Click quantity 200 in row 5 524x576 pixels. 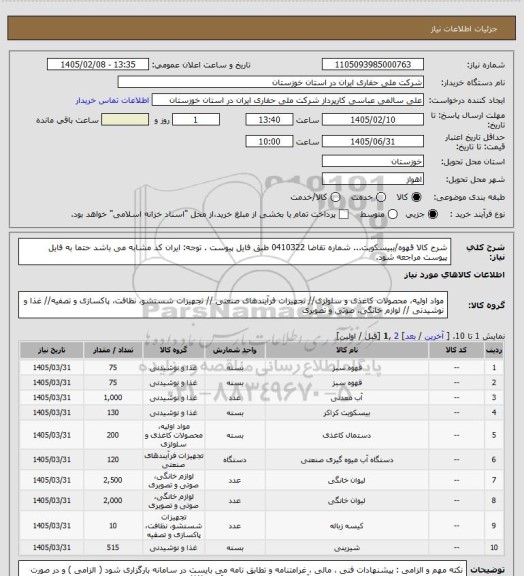tap(113, 435)
